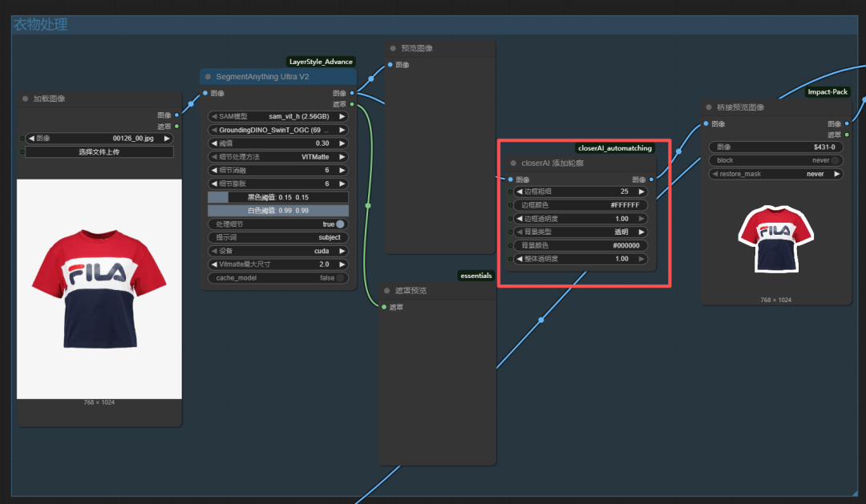
Task: Click the 边框粗细 widget input socket dot
Action: point(510,192)
